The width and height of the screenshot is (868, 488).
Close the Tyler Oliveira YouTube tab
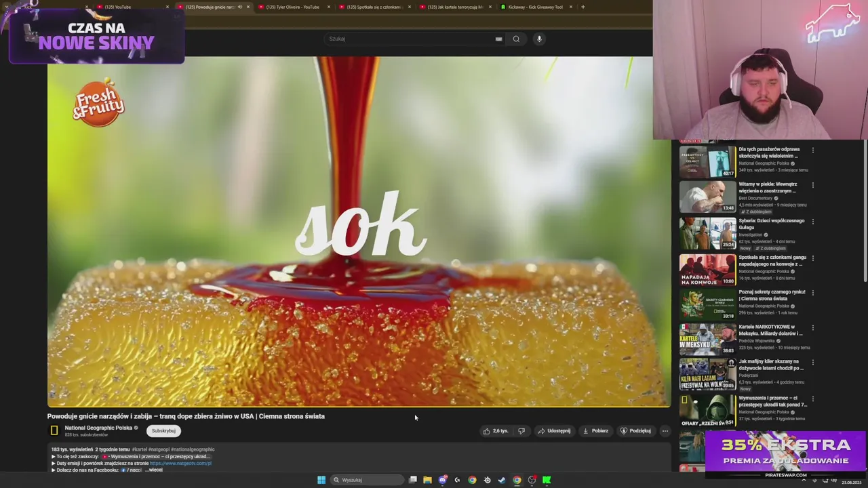tap(329, 7)
